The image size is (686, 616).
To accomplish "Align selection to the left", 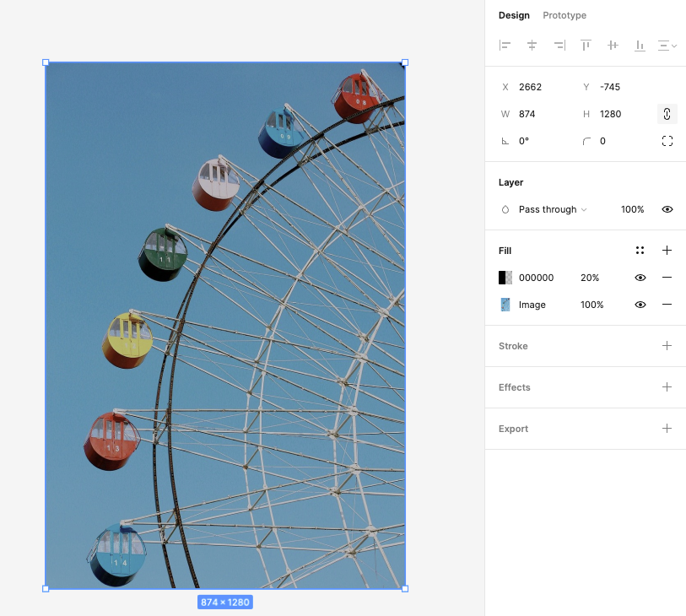I will (x=505, y=45).
